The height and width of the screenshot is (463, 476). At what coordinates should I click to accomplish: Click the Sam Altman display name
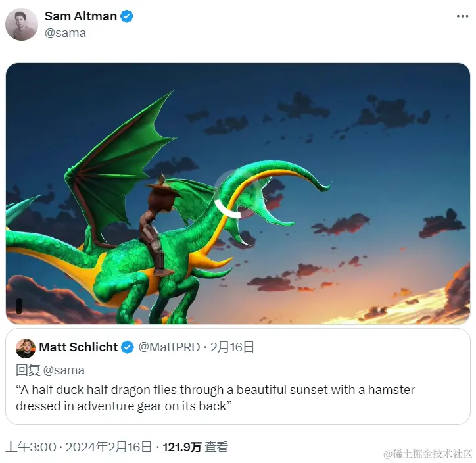(81, 16)
